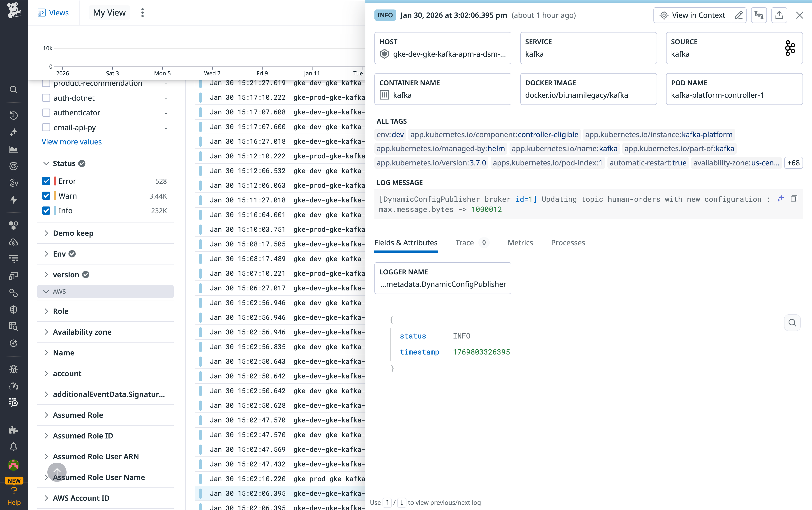The width and height of the screenshot is (812, 510).
Task: Open the shield (security) icon in sidebar
Action: [x=14, y=309]
